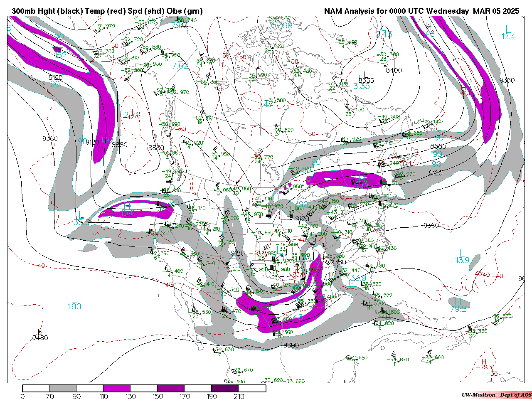Click the NAM Analysis date heading
Image resolution: width=532 pixels, height=399 pixels.
pos(421,11)
